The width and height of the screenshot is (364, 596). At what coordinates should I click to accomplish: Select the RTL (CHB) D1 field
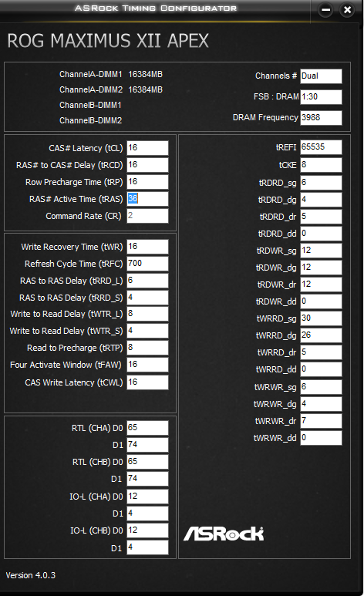tap(147, 479)
